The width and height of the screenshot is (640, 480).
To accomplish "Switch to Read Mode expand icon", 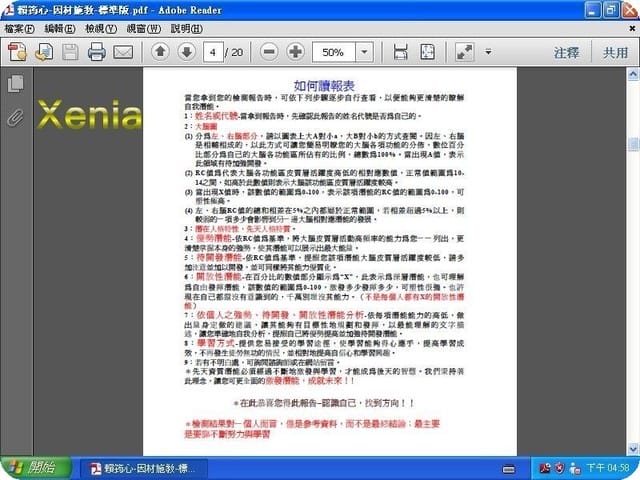I will (464, 52).
